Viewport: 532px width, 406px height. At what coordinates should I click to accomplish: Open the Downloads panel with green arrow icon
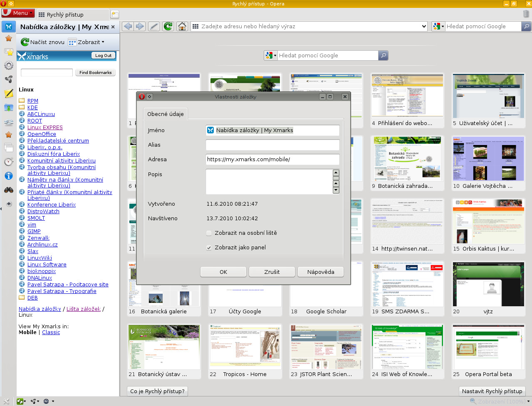tap(8, 108)
